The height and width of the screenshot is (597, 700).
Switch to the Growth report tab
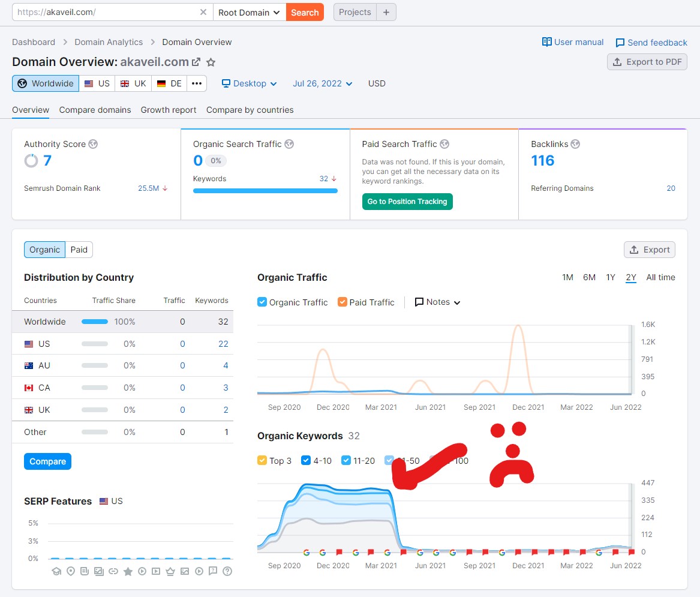pos(169,110)
